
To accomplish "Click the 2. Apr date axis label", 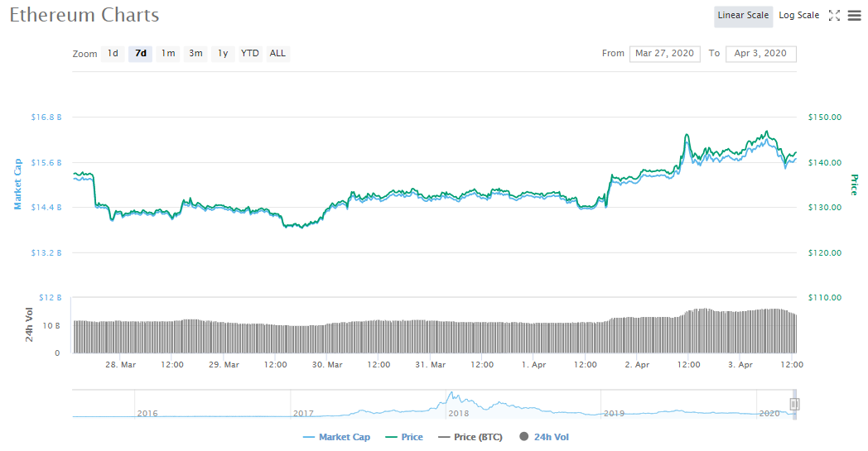I will point(637,365).
